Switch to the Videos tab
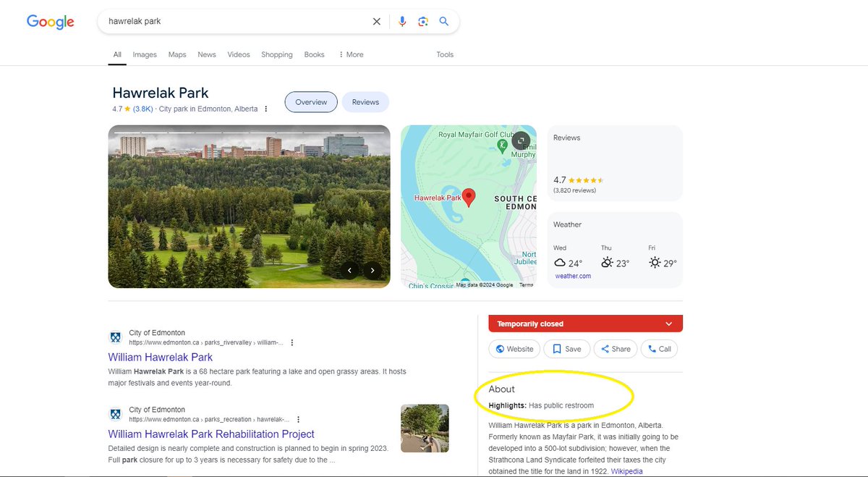The width and height of the screenshot is (868, 477). click(239, 54)
